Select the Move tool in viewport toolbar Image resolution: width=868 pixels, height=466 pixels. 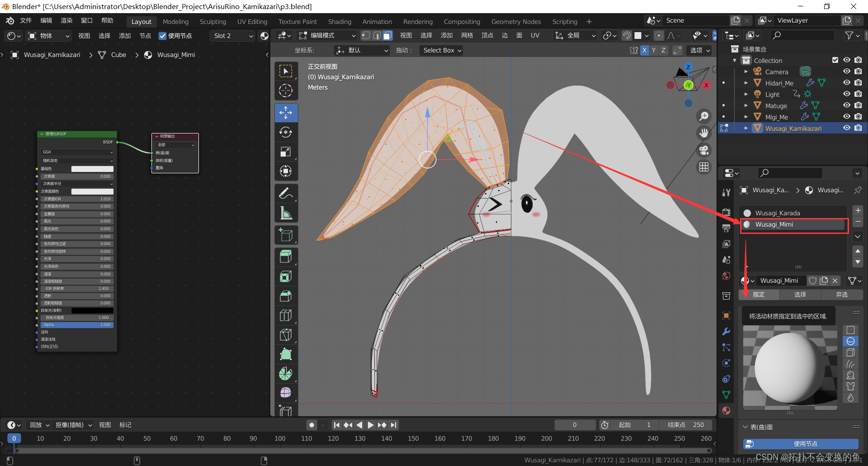pos(286,113)
